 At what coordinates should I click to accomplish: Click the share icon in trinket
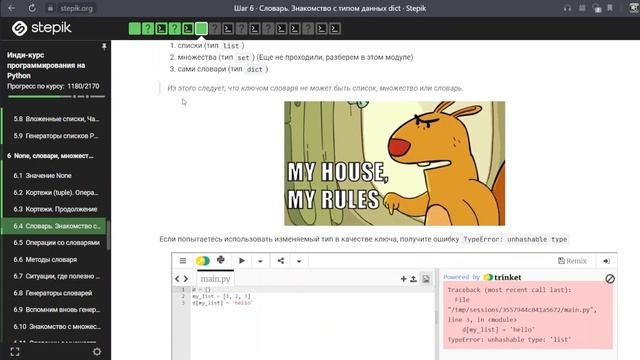click(x=281, y=260)
